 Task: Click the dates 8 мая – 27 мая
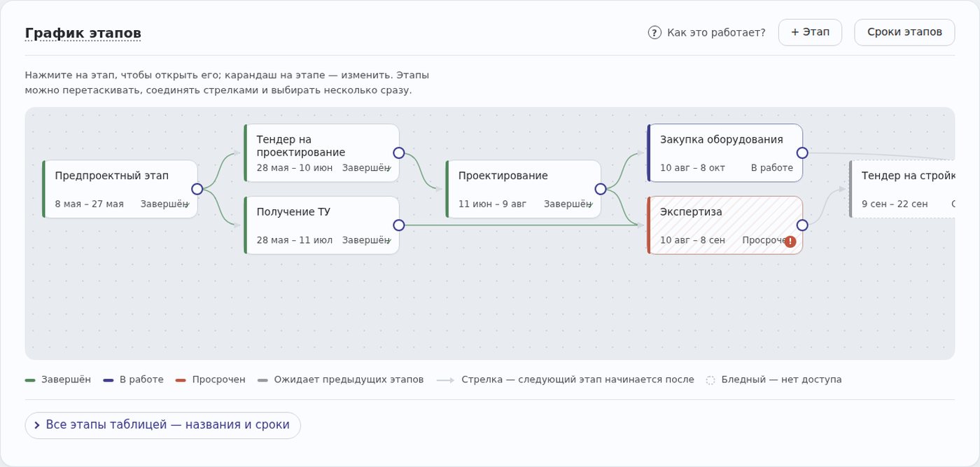(x=90, y=204)
